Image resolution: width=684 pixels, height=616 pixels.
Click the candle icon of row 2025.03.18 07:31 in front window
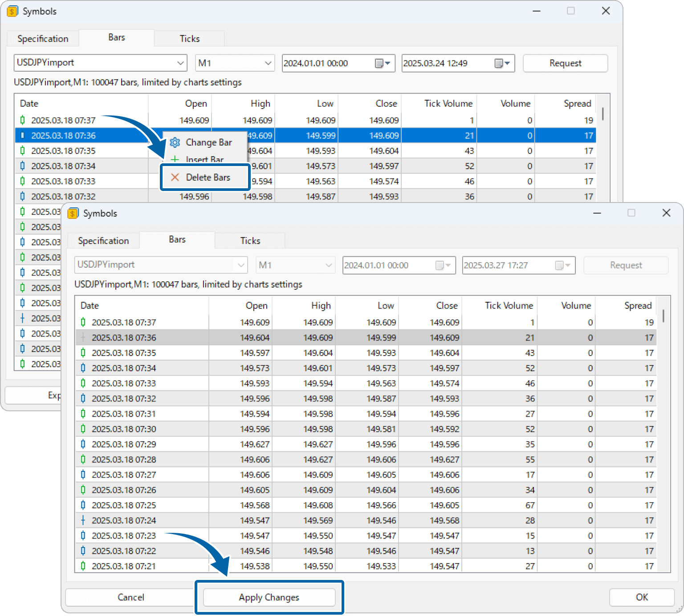point(83,414)
